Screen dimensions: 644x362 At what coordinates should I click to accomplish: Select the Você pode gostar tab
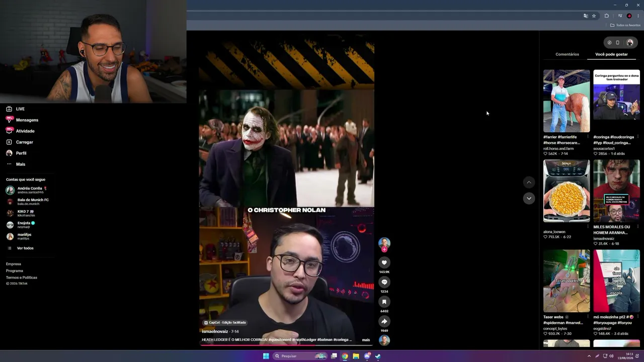click(611, 54)
